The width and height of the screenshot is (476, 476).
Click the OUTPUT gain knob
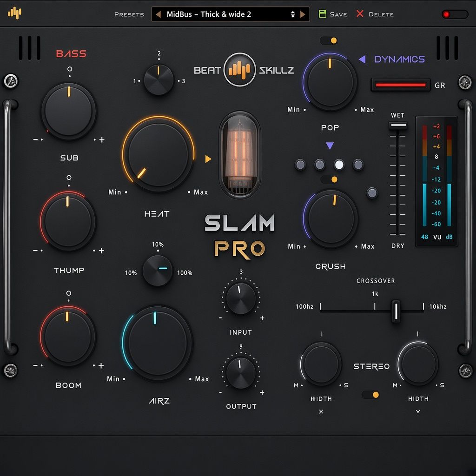241,373
